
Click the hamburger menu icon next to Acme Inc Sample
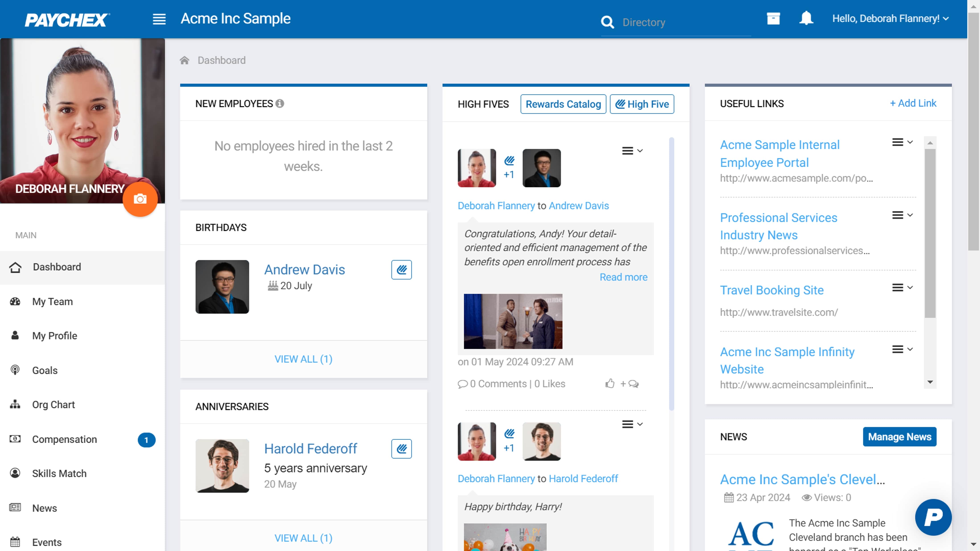click(159, 18)
